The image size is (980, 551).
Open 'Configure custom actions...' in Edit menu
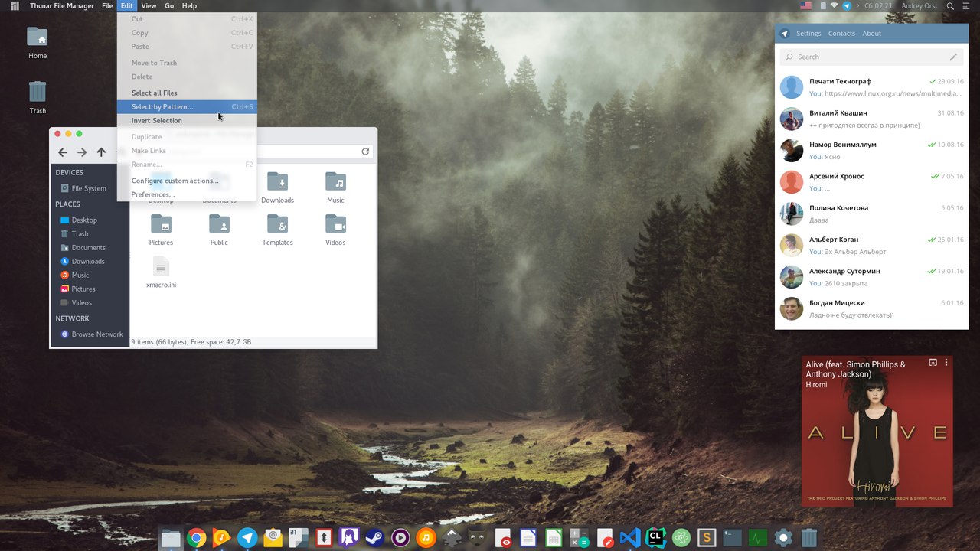pyautogui.click(x=175, y=181)
